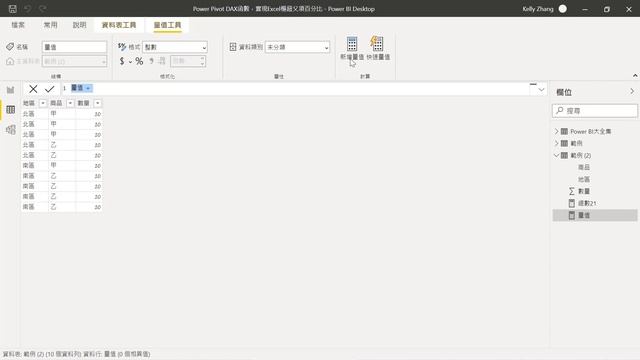Screen dimensions: 640x360
Task: Commit the formula with the checkmark icon
Action: [x=50, y=89]
